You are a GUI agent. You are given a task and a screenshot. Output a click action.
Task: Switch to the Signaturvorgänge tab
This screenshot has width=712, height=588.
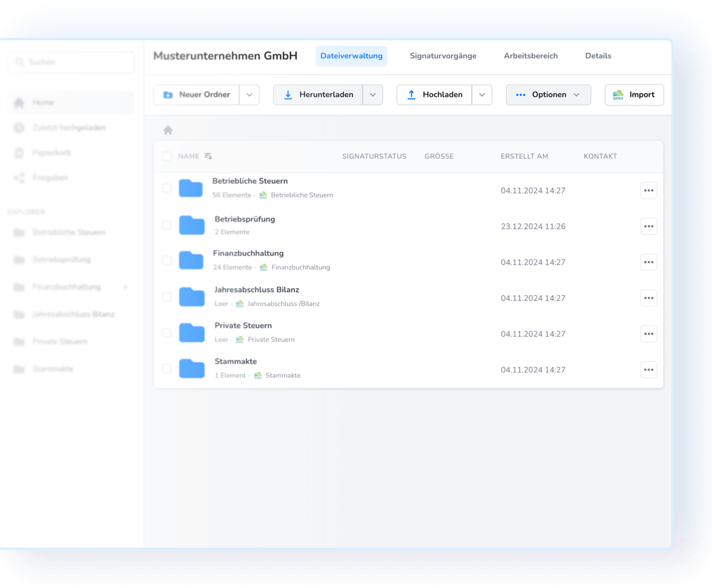(443, 56)
